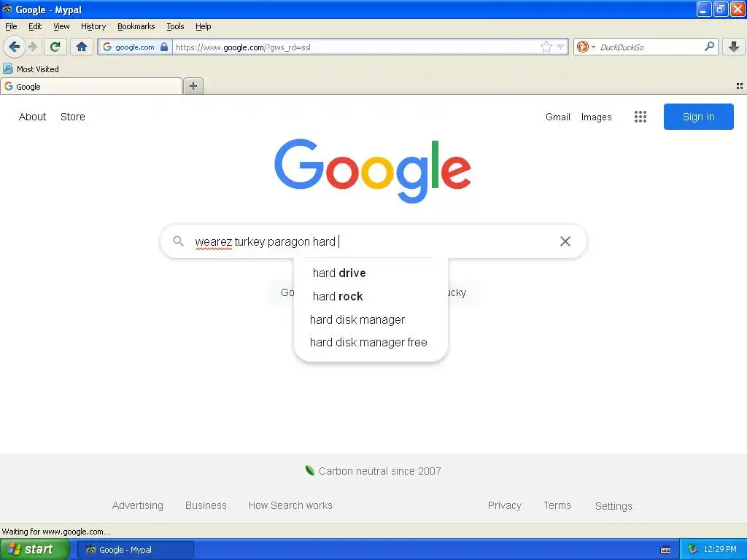Click the URL address field
Viewport: 747px width, 560px height.
tap(356, 47)
